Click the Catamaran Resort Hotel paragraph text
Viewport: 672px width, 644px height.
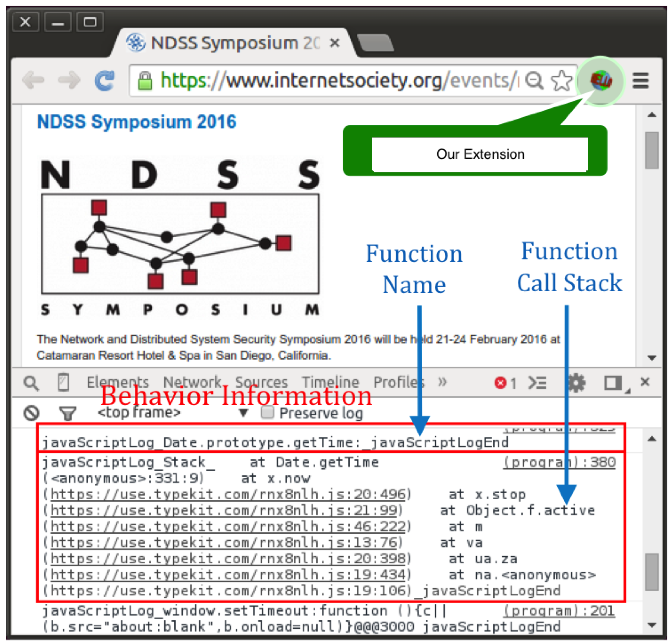pyautogui.click(x=298, y=347)
